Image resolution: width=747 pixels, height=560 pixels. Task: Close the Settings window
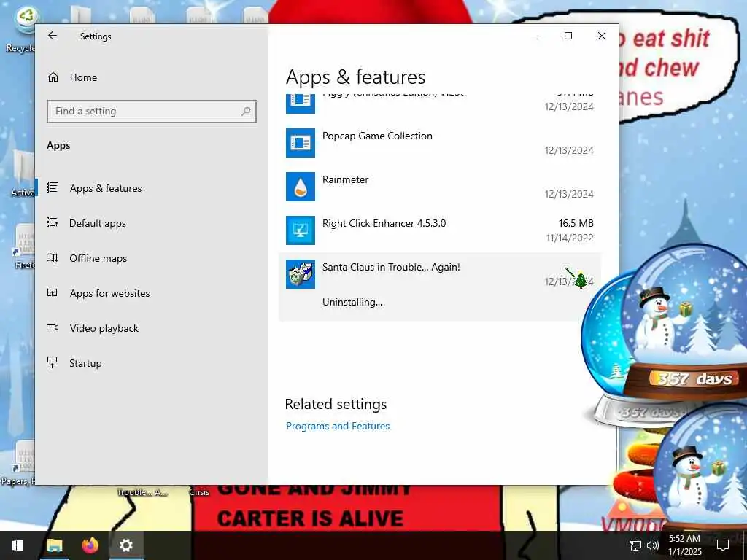pos(602,36)
